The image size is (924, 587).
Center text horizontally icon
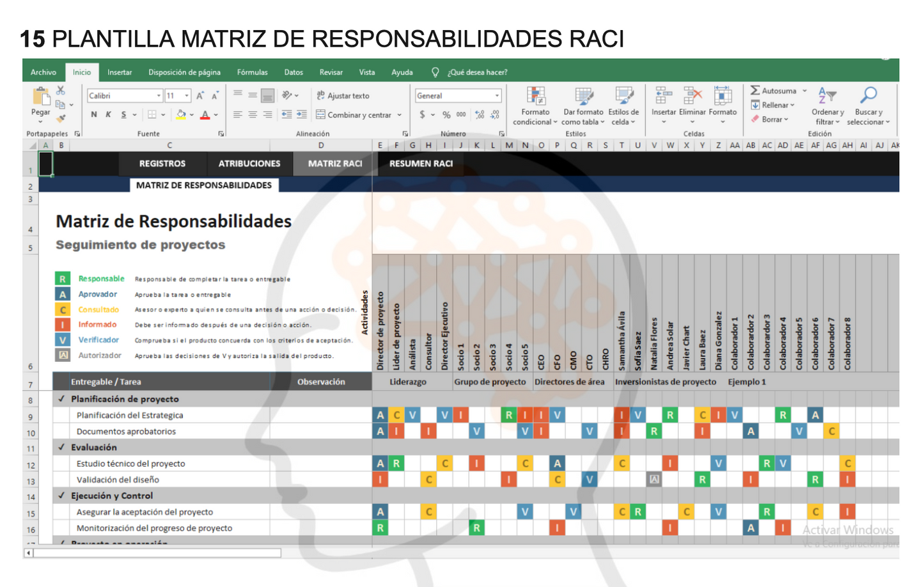click(253, 115)
